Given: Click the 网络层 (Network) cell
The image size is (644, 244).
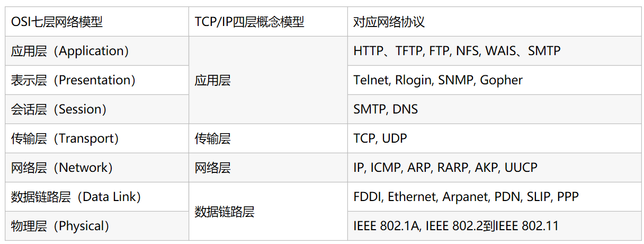Looking at the screenshot, I should (x=97, y=168).
